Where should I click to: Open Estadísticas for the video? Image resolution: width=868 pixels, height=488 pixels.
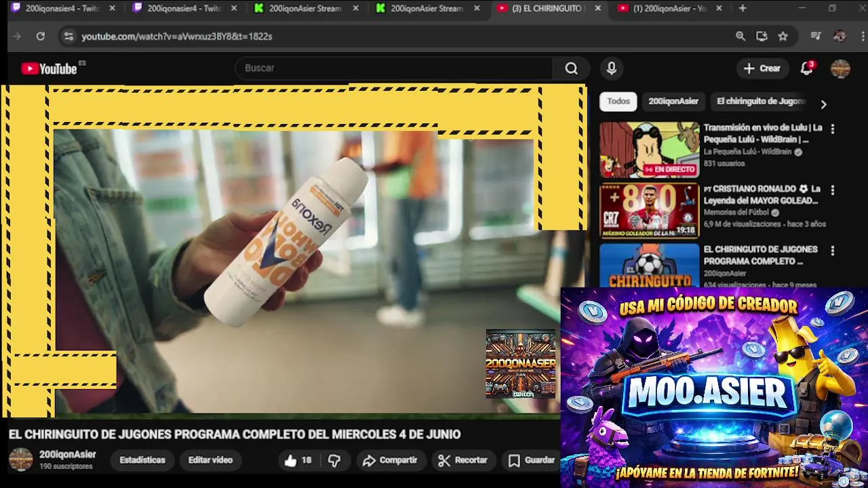click(x=142, y=460)
